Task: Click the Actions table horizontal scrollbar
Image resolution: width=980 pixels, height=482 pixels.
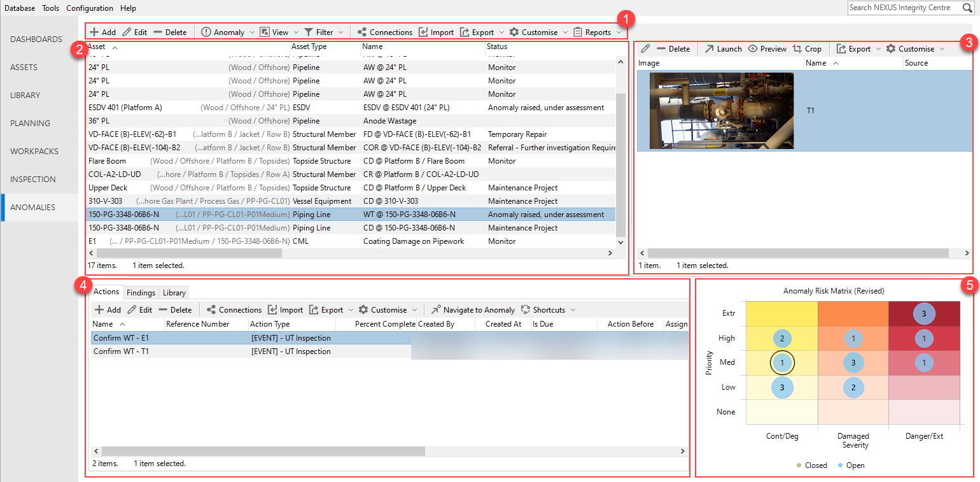Action: pos(263,451)
